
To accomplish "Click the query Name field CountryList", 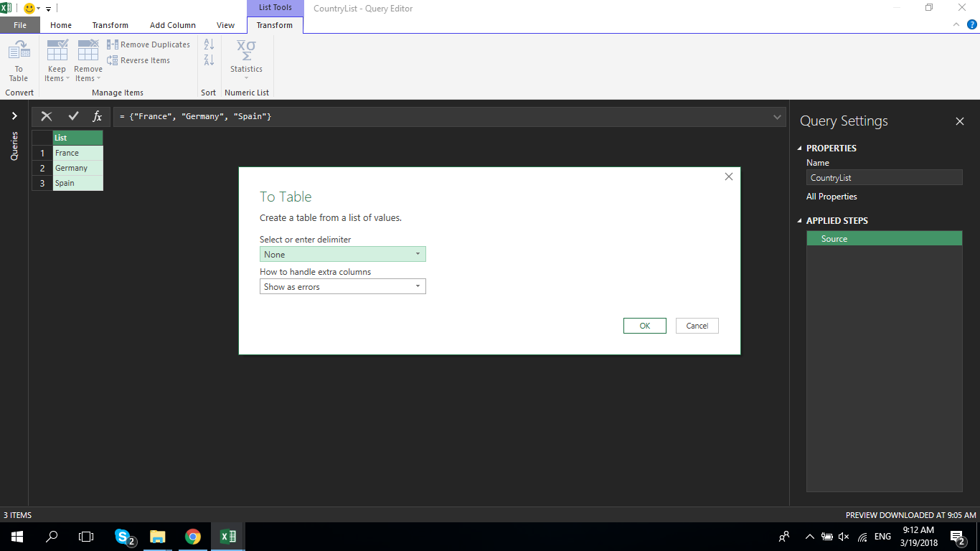I will point(885,178).
